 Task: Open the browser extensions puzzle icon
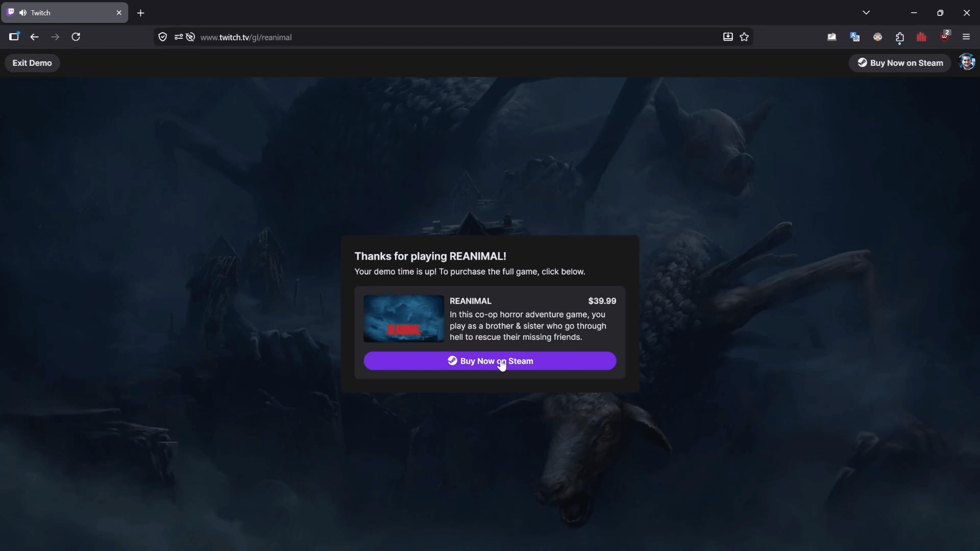(900, 37)
